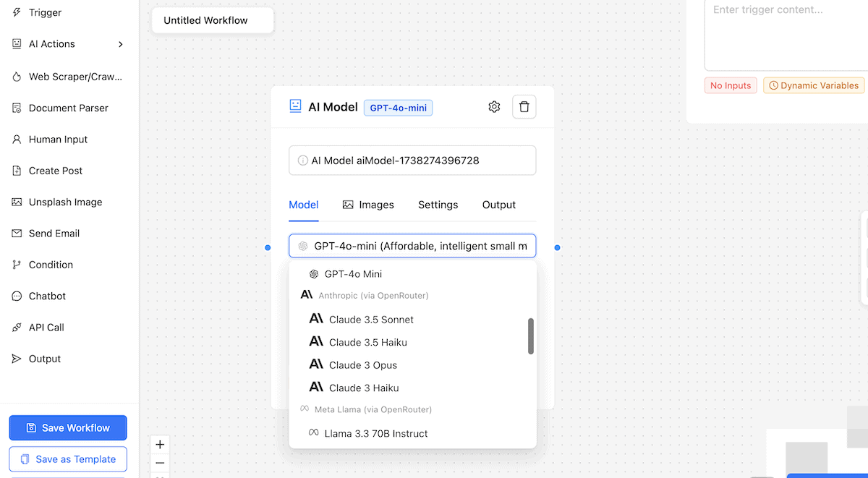Delete the AI Model node with trash icon
This screenshot has width=868, height=478.
pos(524,107)
